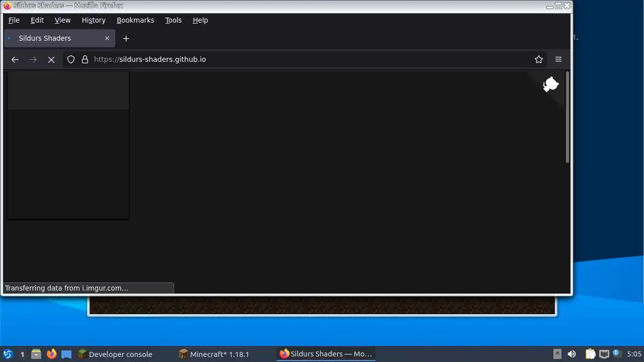Open the volume control in the tray
Viewport: 644px width, 362px height.
pyautogui.click(x=572, y=354)
